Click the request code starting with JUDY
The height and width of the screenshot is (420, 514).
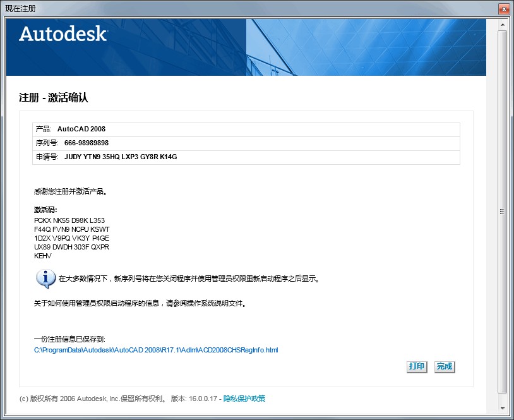[x=121, y=157]
